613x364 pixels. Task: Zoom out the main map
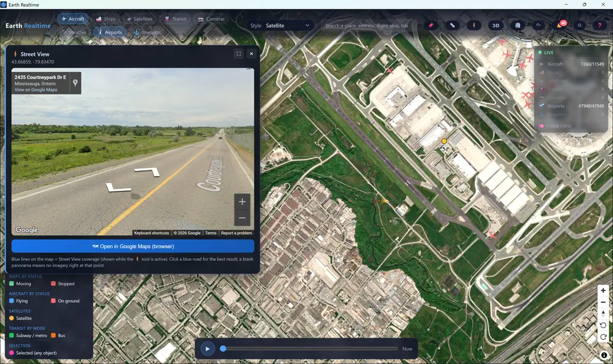click(603, 302)
